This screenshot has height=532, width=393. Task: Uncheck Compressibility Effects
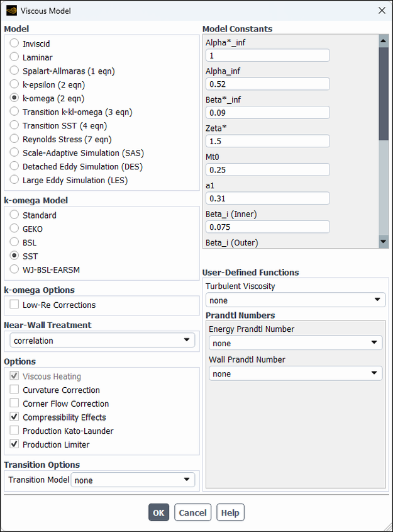(14, 417)
